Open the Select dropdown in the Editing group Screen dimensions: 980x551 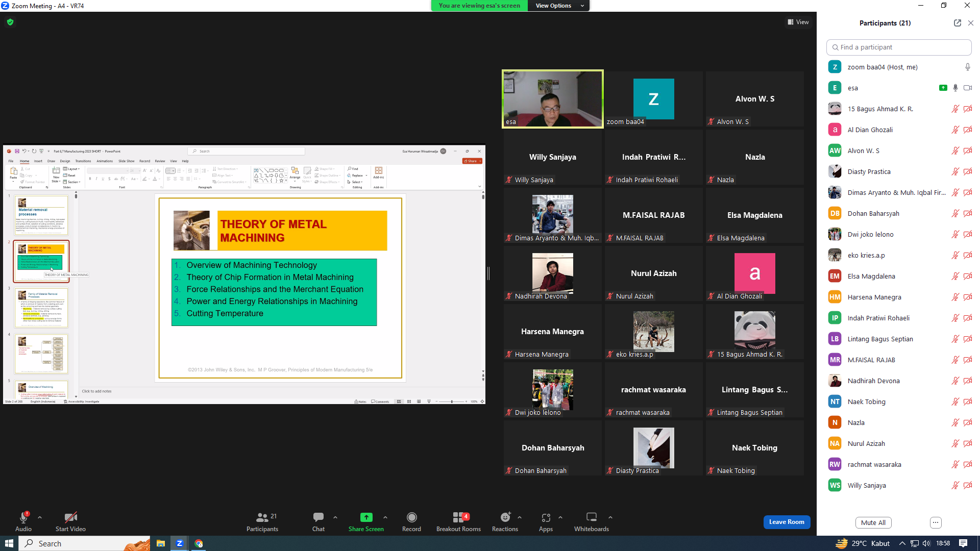pyautogui.click(x=355, y=182)
